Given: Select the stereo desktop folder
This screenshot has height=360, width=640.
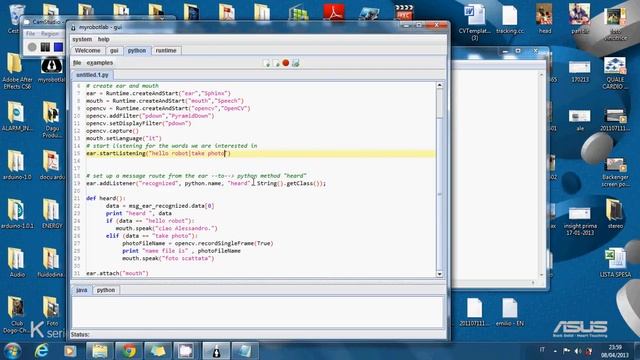Looking at the screenshot, I should coord(615,214).
